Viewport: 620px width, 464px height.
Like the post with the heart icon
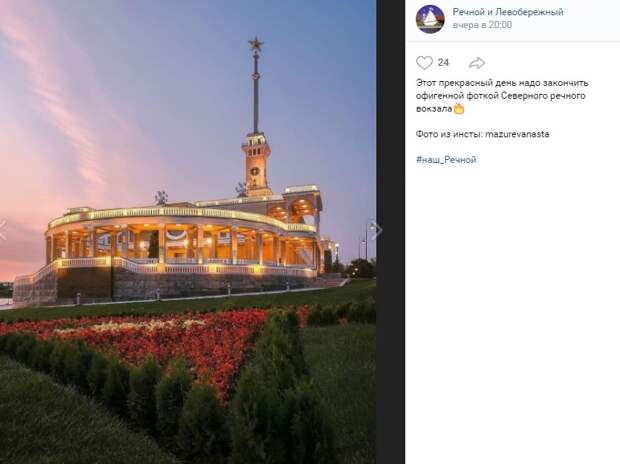[x=424, y=62]
